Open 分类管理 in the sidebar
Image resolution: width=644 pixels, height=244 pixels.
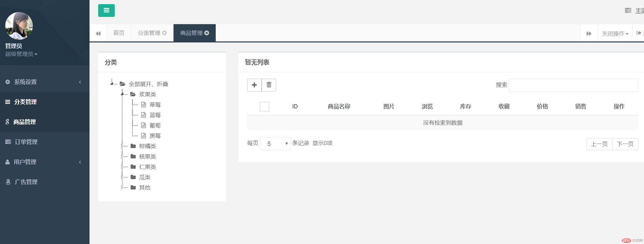(45, 102)
